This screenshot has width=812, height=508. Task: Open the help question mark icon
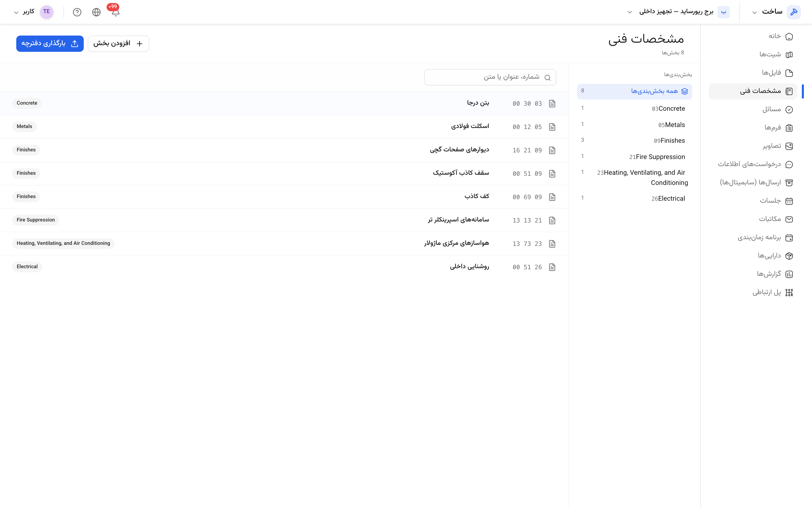[x=77, y=12]
